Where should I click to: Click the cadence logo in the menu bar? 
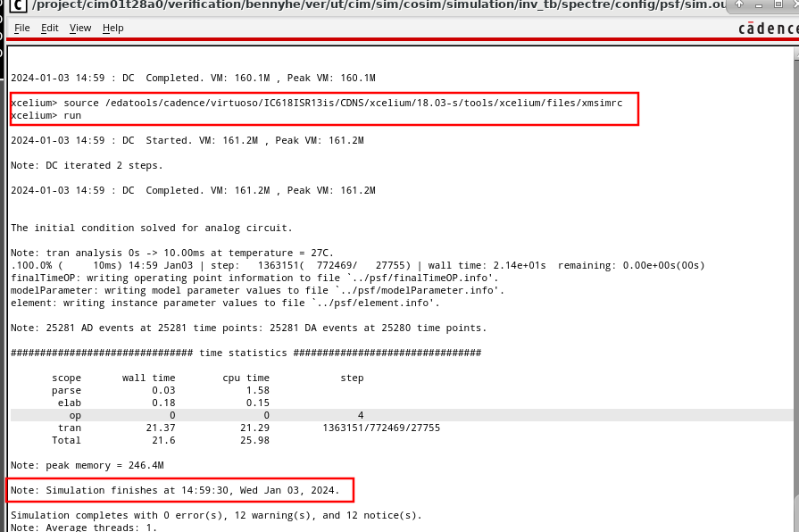pyautogui.click(x=767, y=28)
